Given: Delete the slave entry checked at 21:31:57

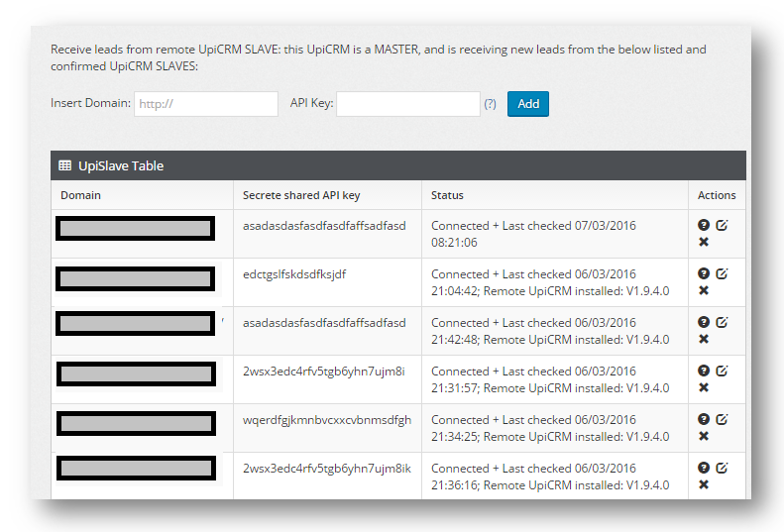Looking at the screenshot, I should [x=704, y=387].
